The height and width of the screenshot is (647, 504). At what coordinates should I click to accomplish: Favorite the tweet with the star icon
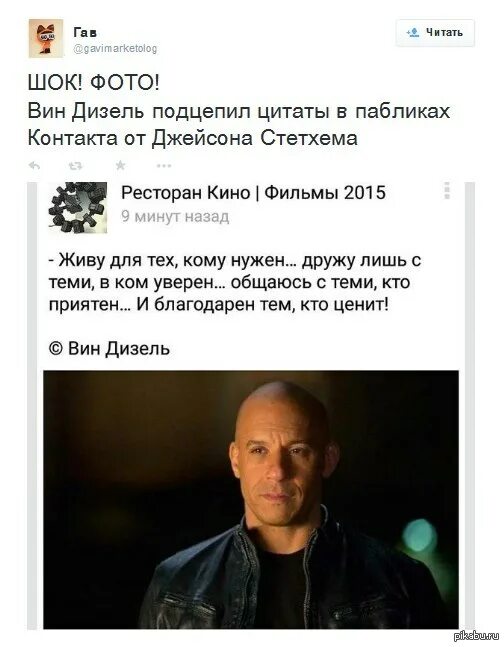pyautogui.click(x=120, y=166)
